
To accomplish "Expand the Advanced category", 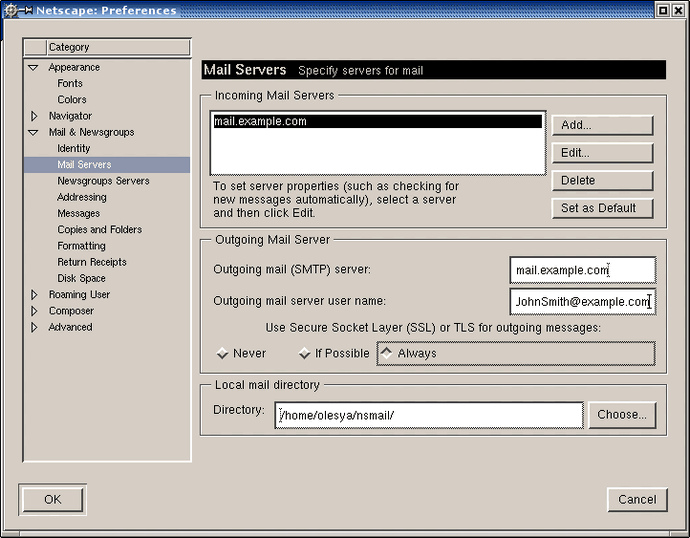I will click(33, 327).
